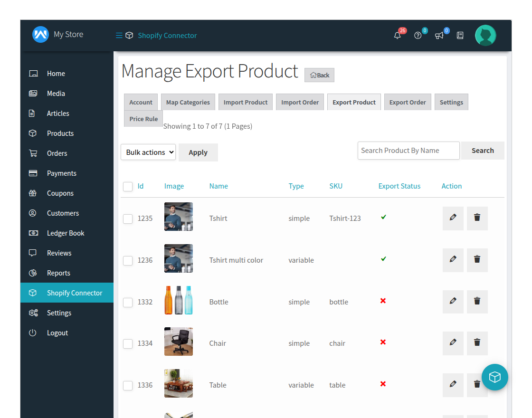This screenshot has width=532, height=418.
Task: Select the checkbox next to product 1235
Action: [128, 218]
